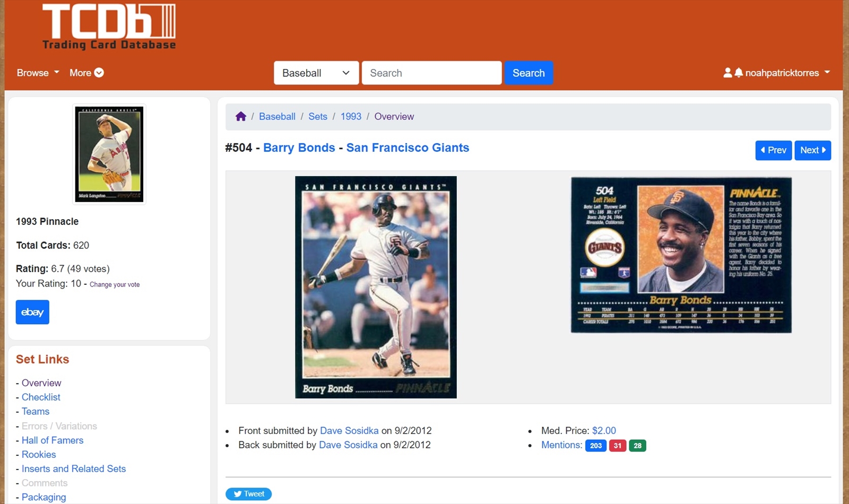This screenshot has width=849, height=504.
Task: Open 1993 breadcrumb link
Action: pos(351,116)
